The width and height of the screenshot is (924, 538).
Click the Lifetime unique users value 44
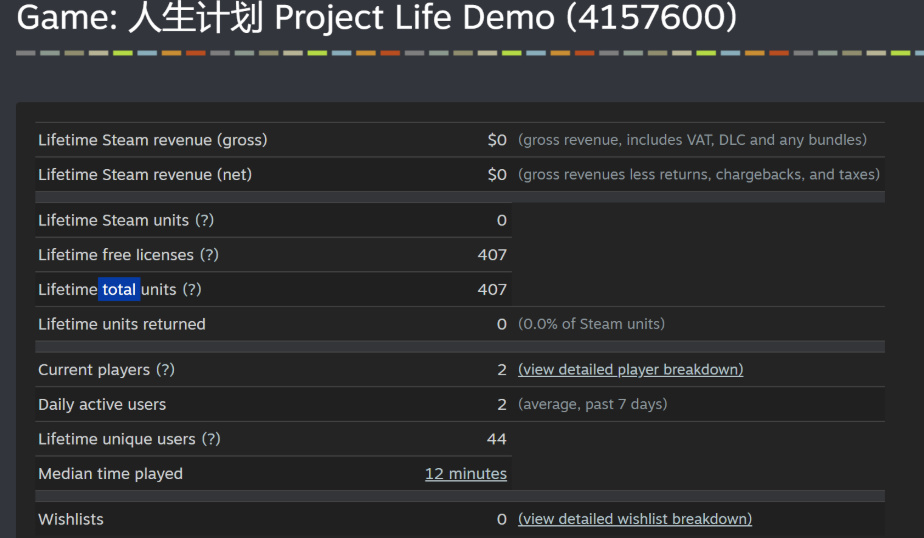tap(496, 439)
